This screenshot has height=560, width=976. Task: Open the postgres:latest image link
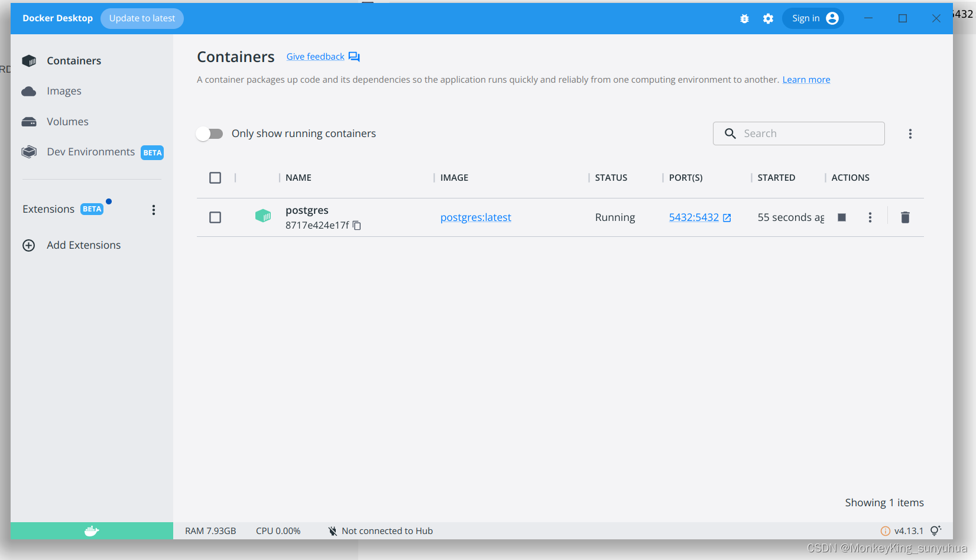[476, 217]
